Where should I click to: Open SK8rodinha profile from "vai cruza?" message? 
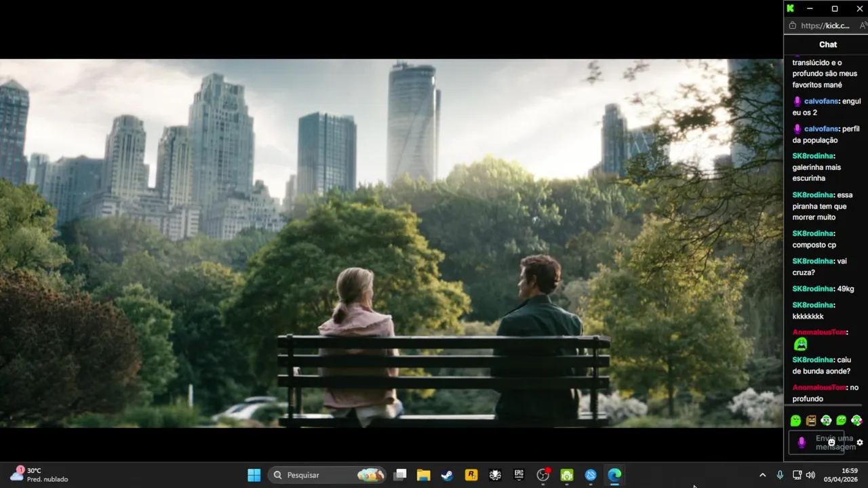812,262
